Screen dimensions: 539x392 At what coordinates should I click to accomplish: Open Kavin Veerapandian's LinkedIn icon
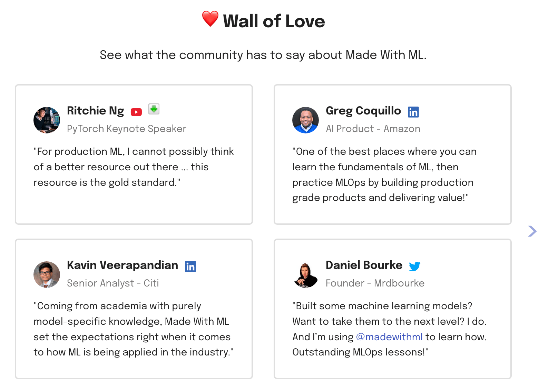pos(191,266)
